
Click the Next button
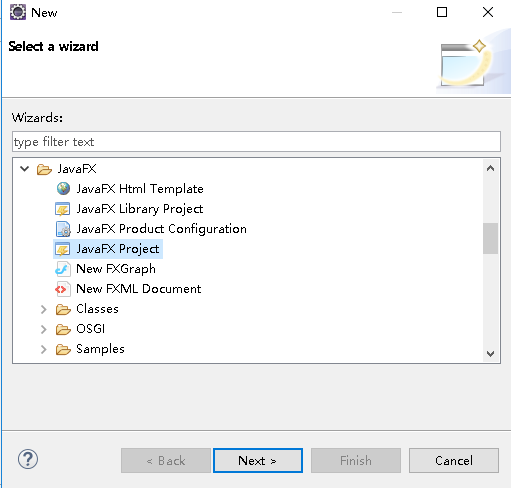(258, 460)
